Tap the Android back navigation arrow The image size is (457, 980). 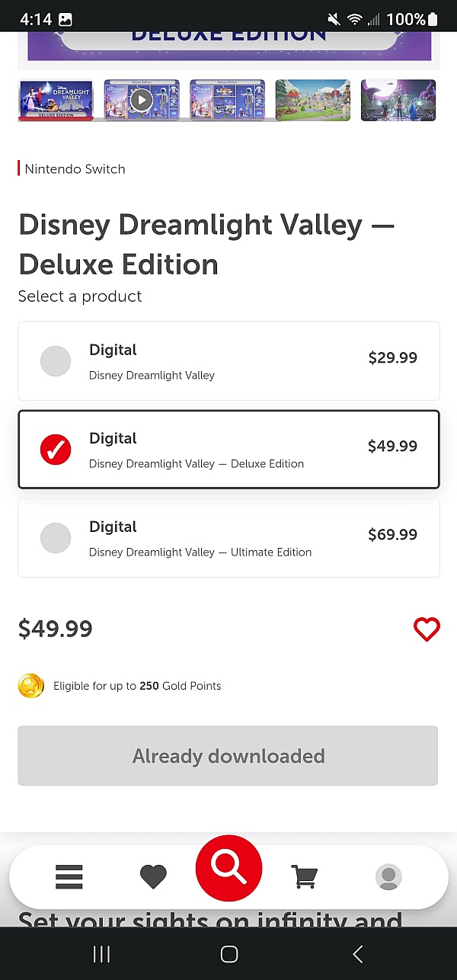(x=357, y=954)
